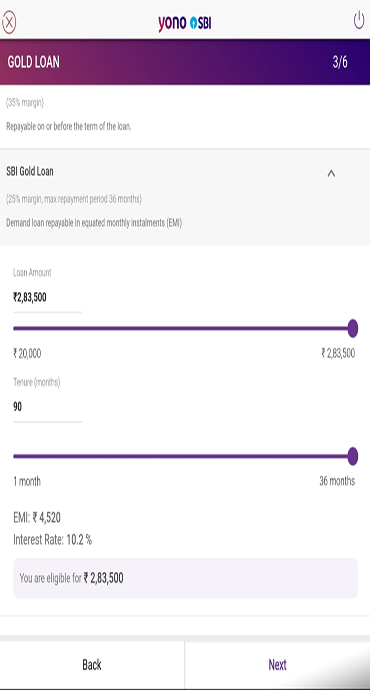Select the SBI Gold Loan heading
Image resolution: width=370 pixels, height=690 pixels.
[x=30, y=171]
